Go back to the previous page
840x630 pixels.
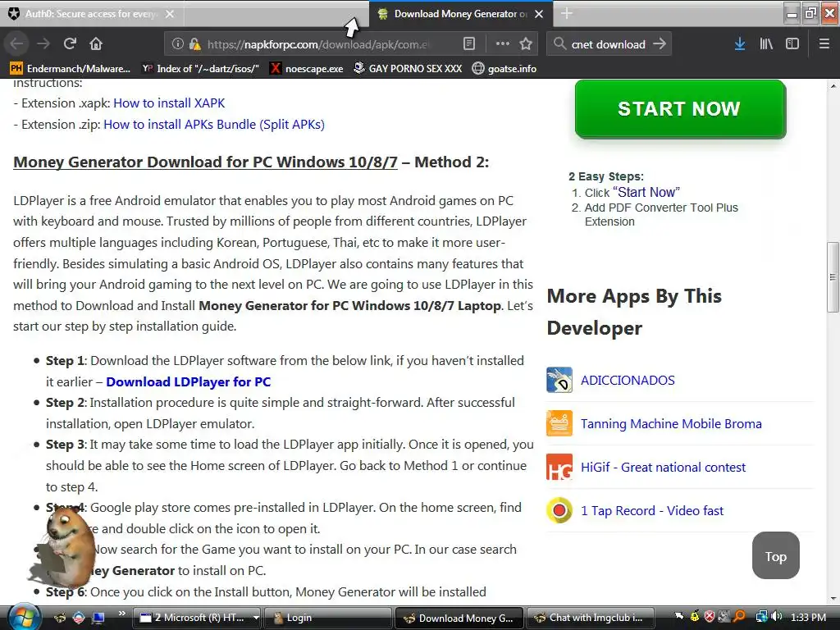tap(16, 44)
